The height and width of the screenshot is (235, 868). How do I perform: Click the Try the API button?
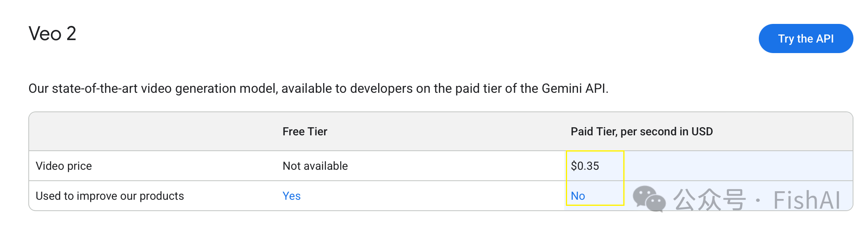(806, 38)
